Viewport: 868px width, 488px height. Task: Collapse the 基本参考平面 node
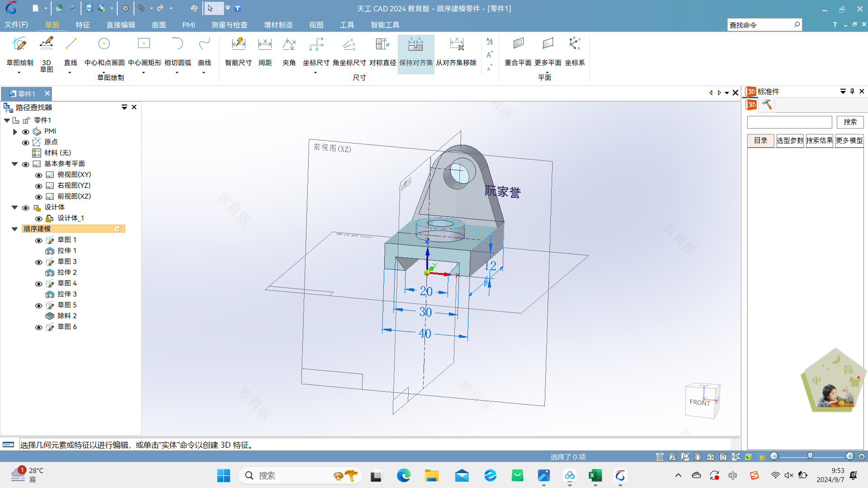pos(14,164)
